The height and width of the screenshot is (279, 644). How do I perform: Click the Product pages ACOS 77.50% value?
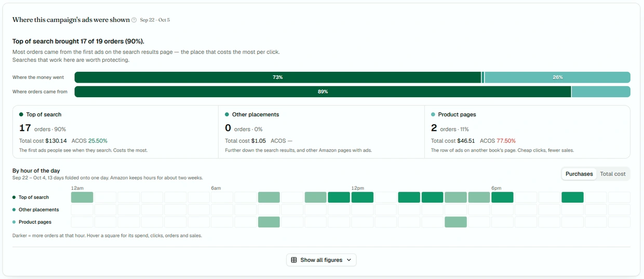[x=506, y=141]
